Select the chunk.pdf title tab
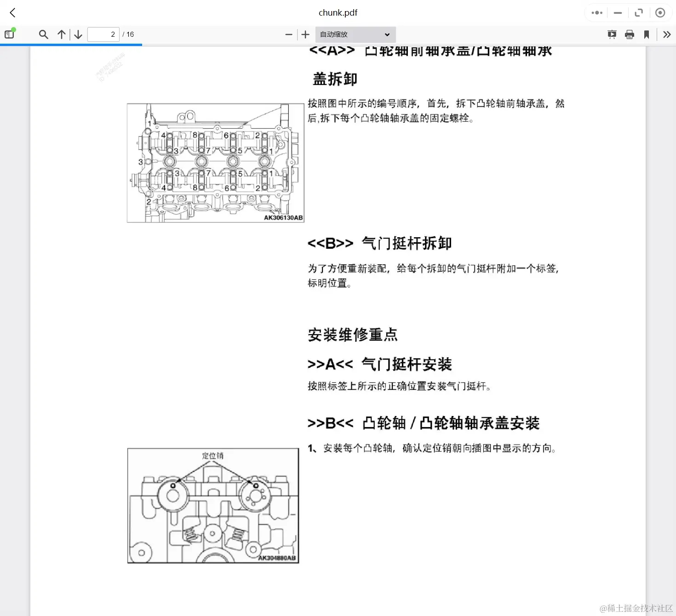Screen dimensions: 676x616 tap(338, 12)
